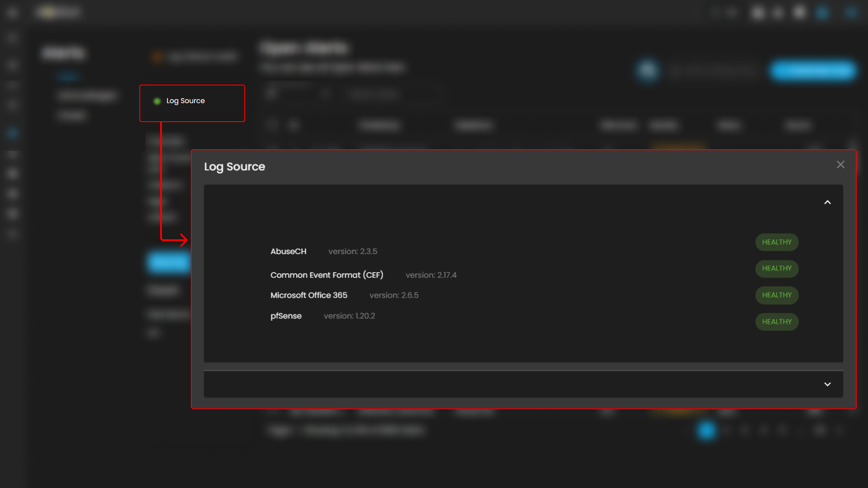The height and width of the screenshot is (488, 868).
Task: Close the Log Source dialog
Action: pos(840,165)
